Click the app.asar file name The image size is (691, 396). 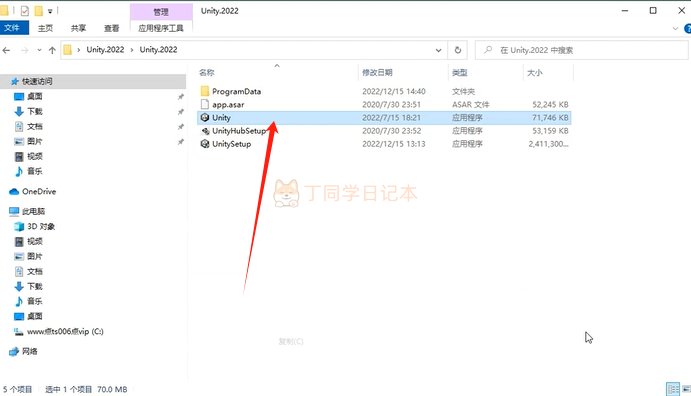tap(228, 105)
